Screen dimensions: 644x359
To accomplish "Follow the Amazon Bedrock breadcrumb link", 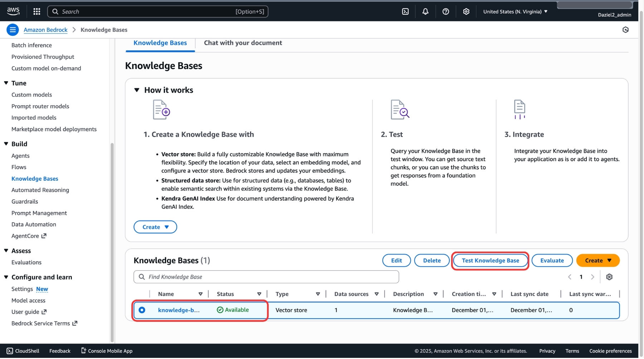I will coord(45,30).
